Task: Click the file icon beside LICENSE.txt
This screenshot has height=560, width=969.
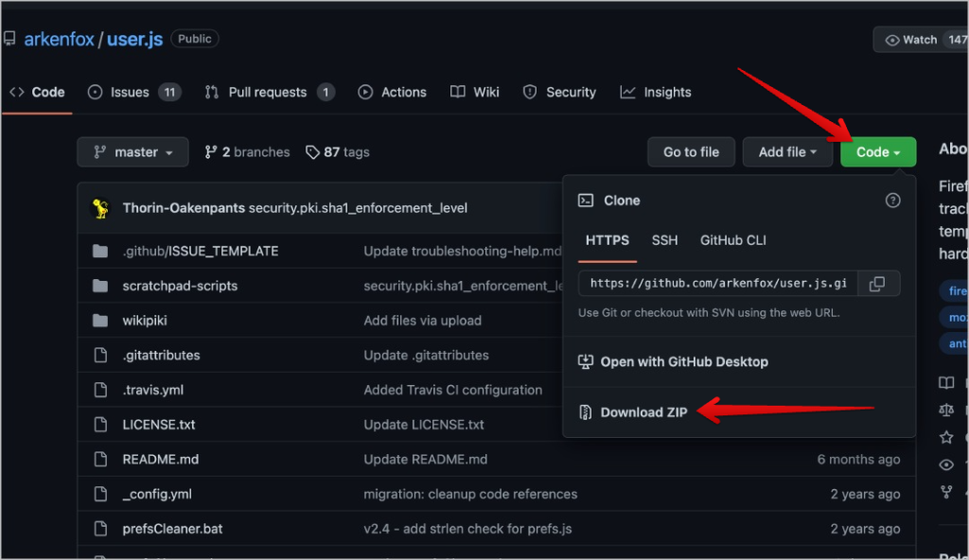Action: coord(100,425)
